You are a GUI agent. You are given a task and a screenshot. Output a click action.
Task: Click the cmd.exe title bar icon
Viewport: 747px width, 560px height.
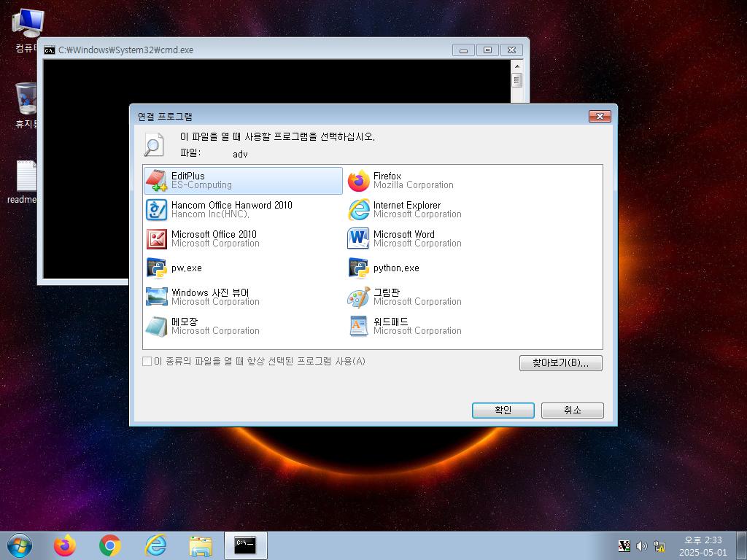click(x=49, y=50)
